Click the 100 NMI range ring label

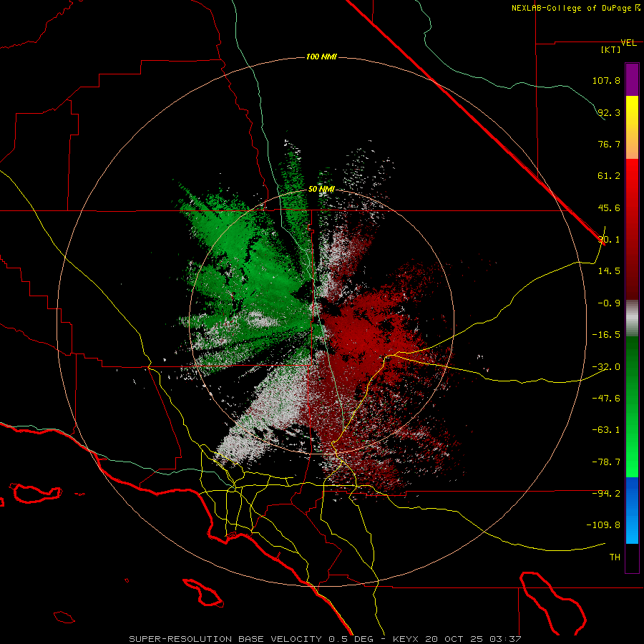(321, 57)
